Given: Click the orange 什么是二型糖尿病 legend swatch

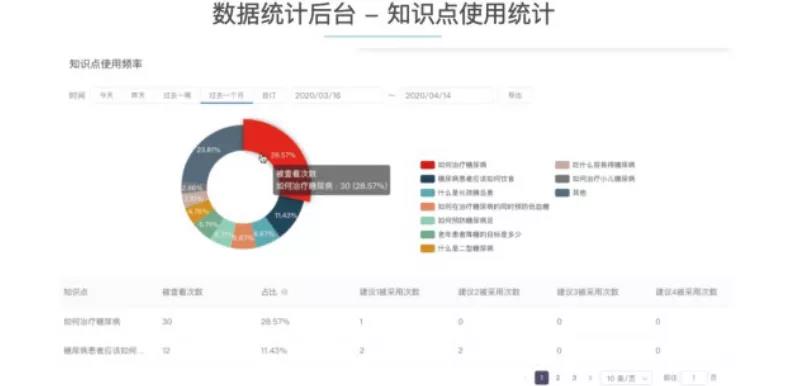Looking at the screenshot, I should (x=427, y=248).
